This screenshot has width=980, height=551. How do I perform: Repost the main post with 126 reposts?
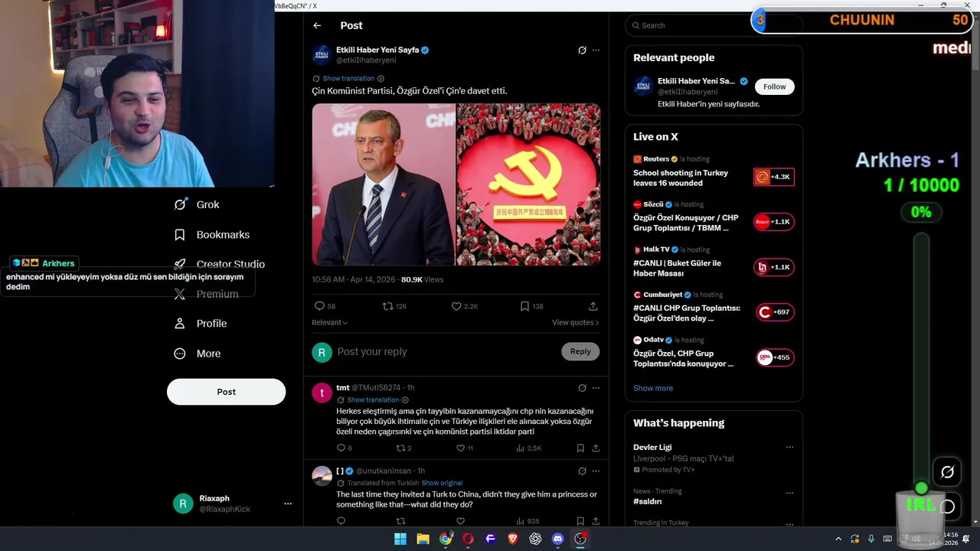click(388, 306)
